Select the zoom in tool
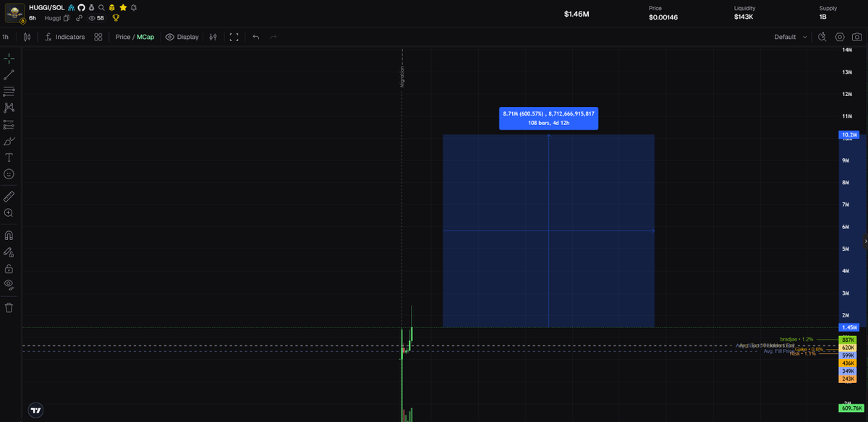This screenshot has height=422, width=868. [9, 213]
